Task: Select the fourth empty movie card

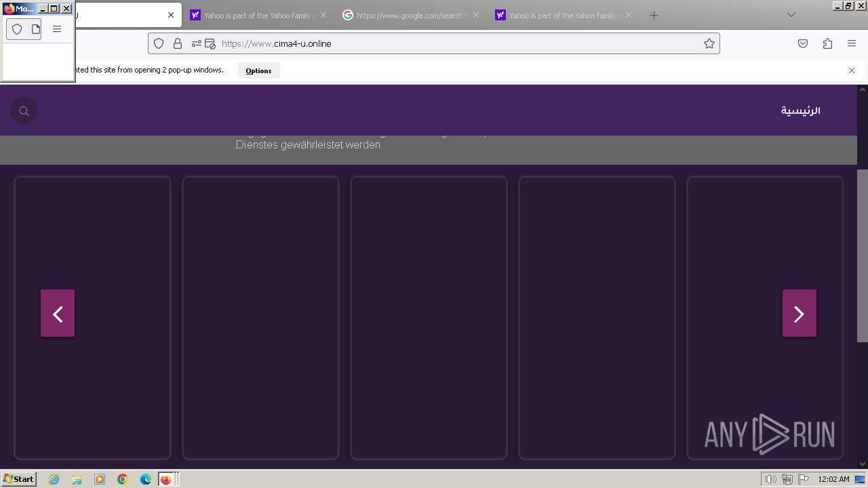Action: pyautogui.click(x=597, y=318)
